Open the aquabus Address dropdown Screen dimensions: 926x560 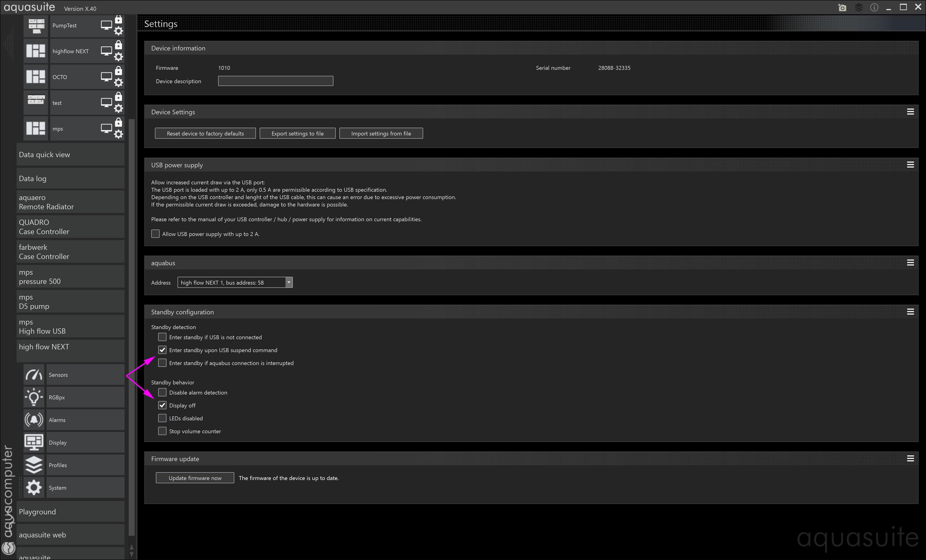[x=289, y=282]
